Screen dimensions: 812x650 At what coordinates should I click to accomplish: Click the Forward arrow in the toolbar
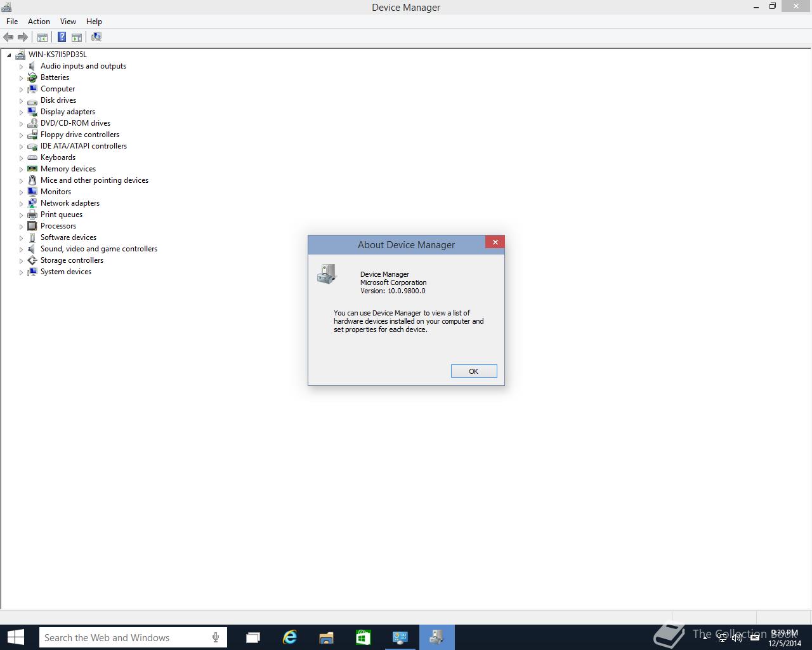tap(23, 37)
